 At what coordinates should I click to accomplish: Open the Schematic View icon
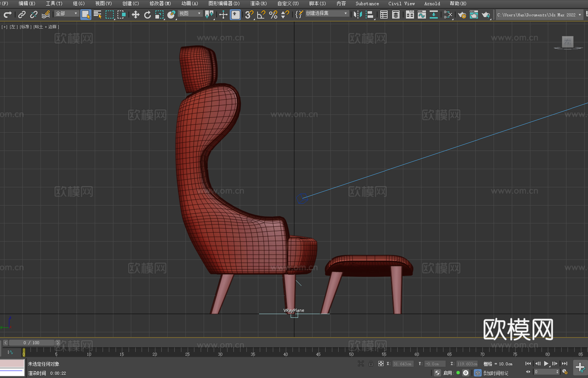pyautogui.click(x=448, y=14)
